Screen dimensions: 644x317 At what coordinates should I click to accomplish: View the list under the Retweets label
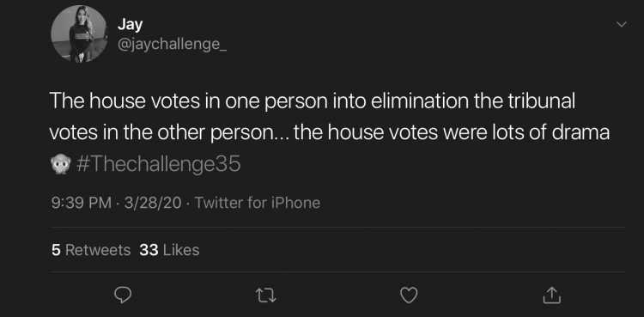tap(98, 250)
